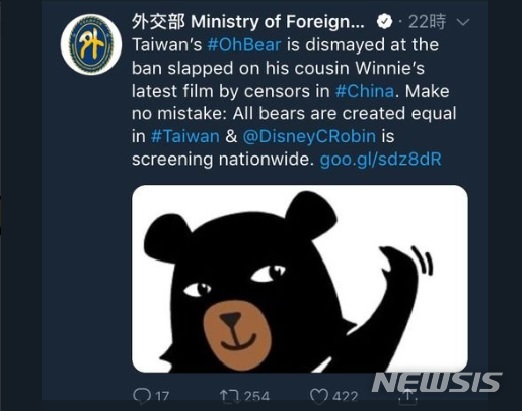
Task: Open the #Taiwan hashtag
Action: [185, 136]
